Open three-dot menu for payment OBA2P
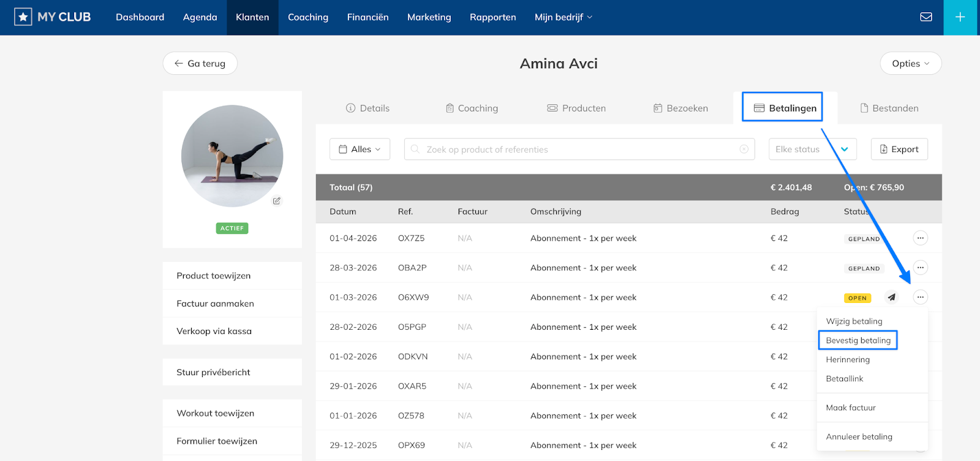 tap(920, 268)
